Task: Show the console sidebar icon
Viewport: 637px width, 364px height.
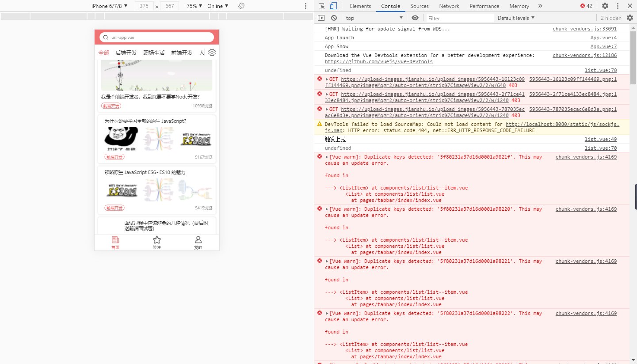Action: (x=321, y=18)
